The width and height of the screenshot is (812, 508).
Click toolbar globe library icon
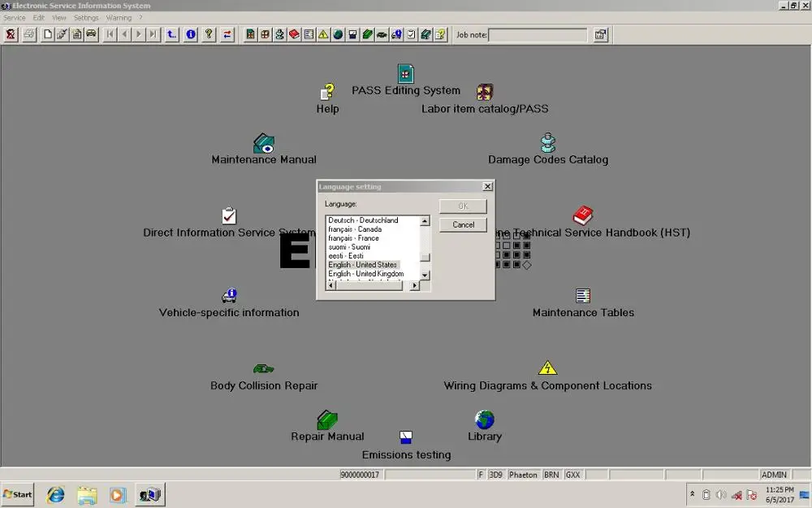coord(338,35)
